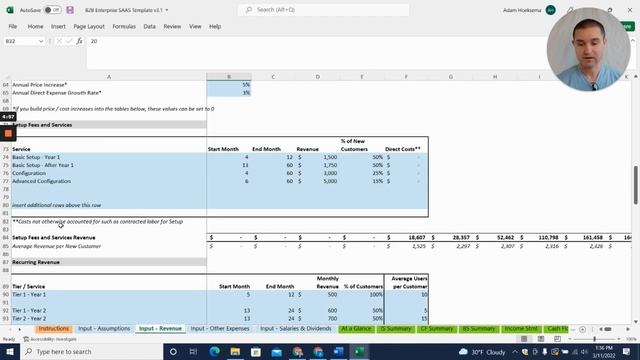Click cell Advanced Configuration
Viewport: 640px width, 360px height.
pos(109,181)
